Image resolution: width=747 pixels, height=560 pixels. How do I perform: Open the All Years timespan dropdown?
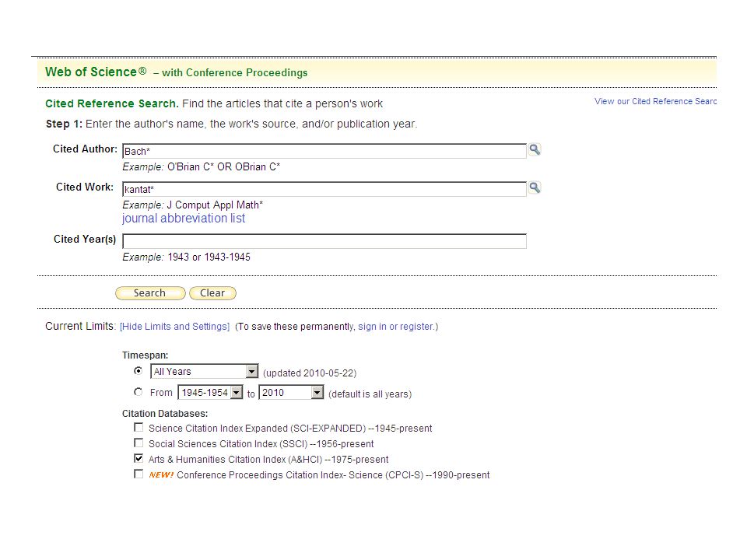[205, 372]
